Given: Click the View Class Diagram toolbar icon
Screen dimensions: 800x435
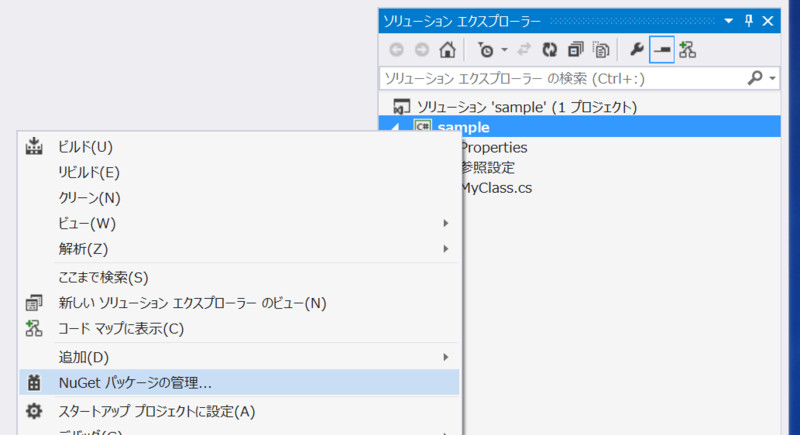Looking at the screenshot, I should click(688, 50).
